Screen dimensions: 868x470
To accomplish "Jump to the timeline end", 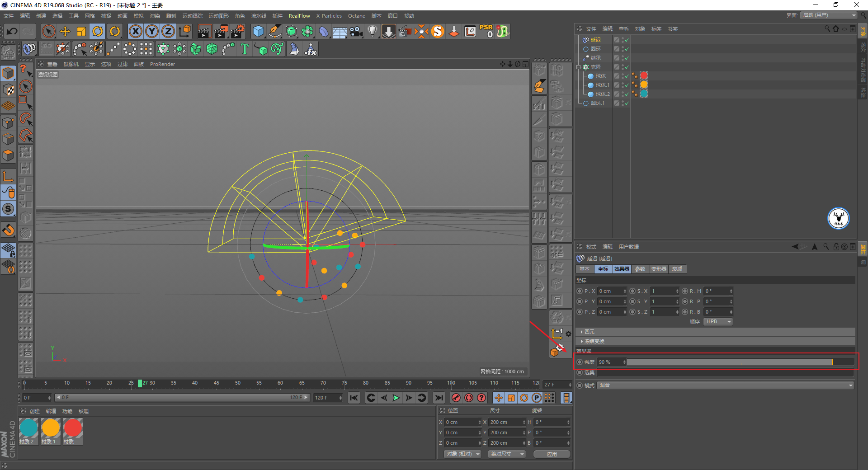I will 439,398.
